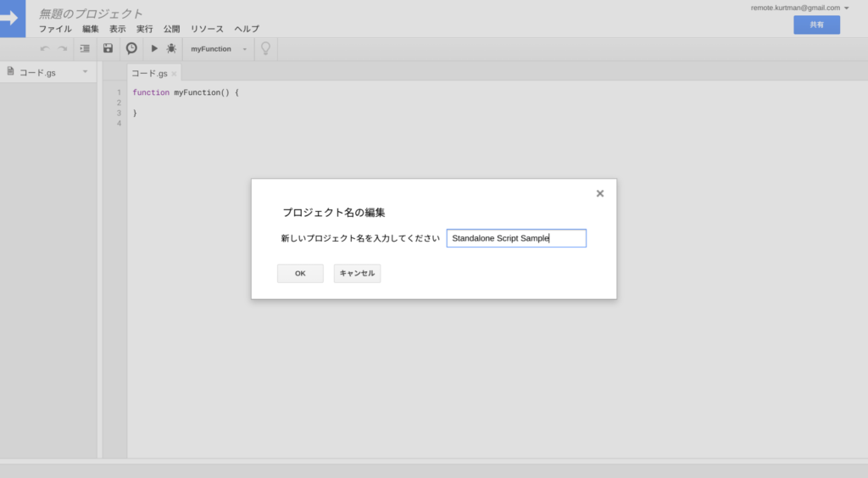Click the 無題のプロジェクト project title
Image resolution: width=868 pixels, height=478 pixels.
(91, 14)
